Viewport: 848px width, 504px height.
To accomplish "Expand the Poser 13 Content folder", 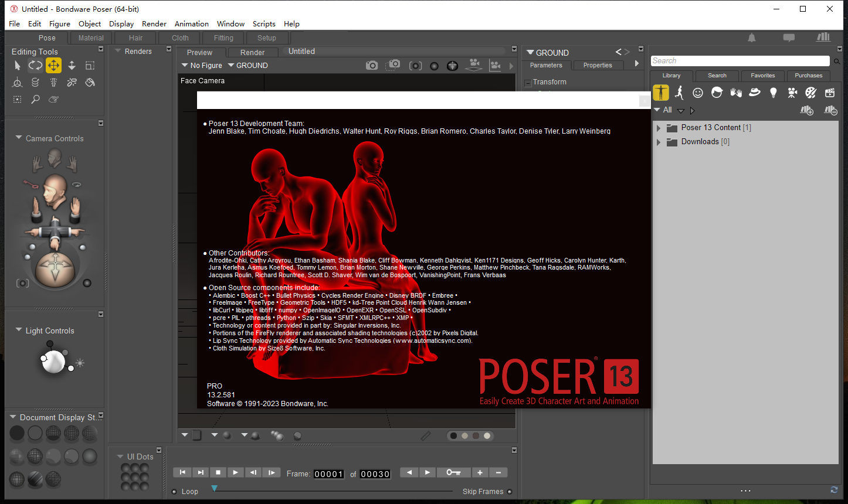I will pyautogui.click(x=659, y=128).
